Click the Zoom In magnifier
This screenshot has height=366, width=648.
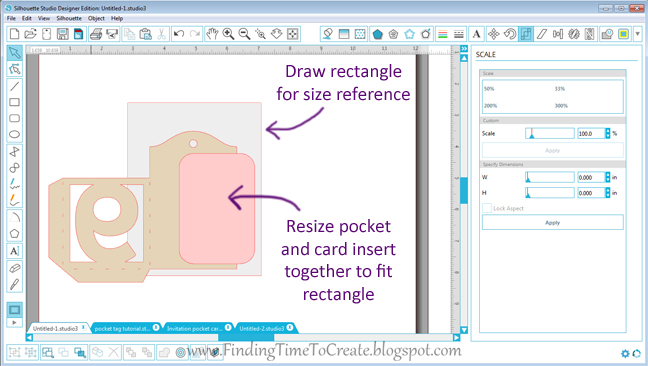[x=228, y=34]
